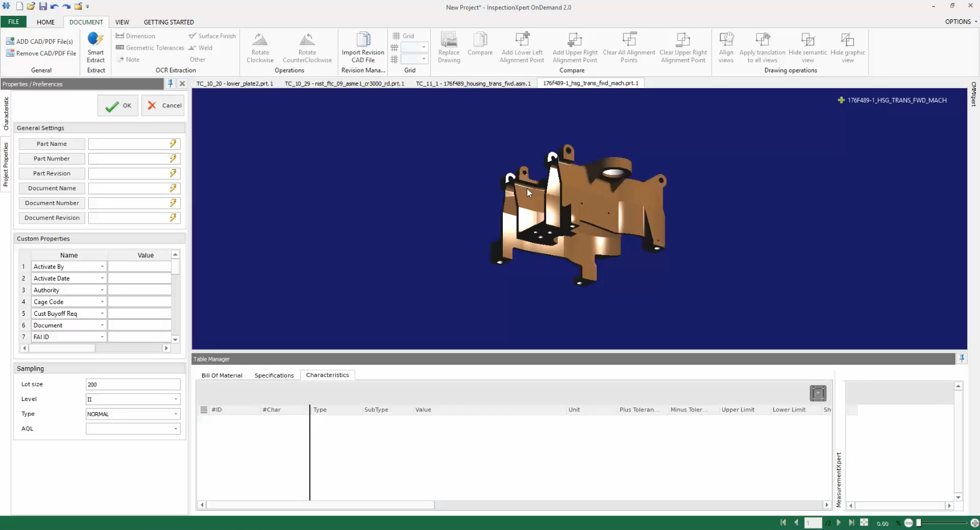Pin the Table Manager panel
Screen dimensions: 980x530
(961, 358)
